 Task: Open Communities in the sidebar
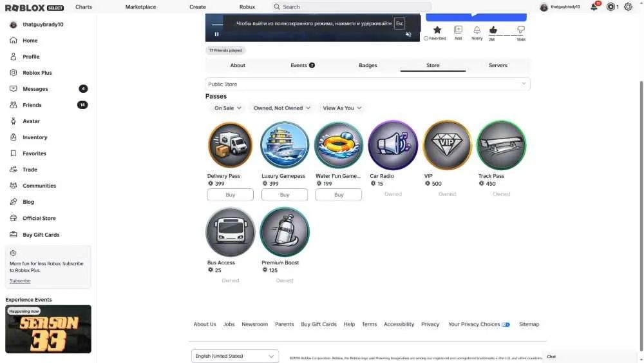[39, 186]
